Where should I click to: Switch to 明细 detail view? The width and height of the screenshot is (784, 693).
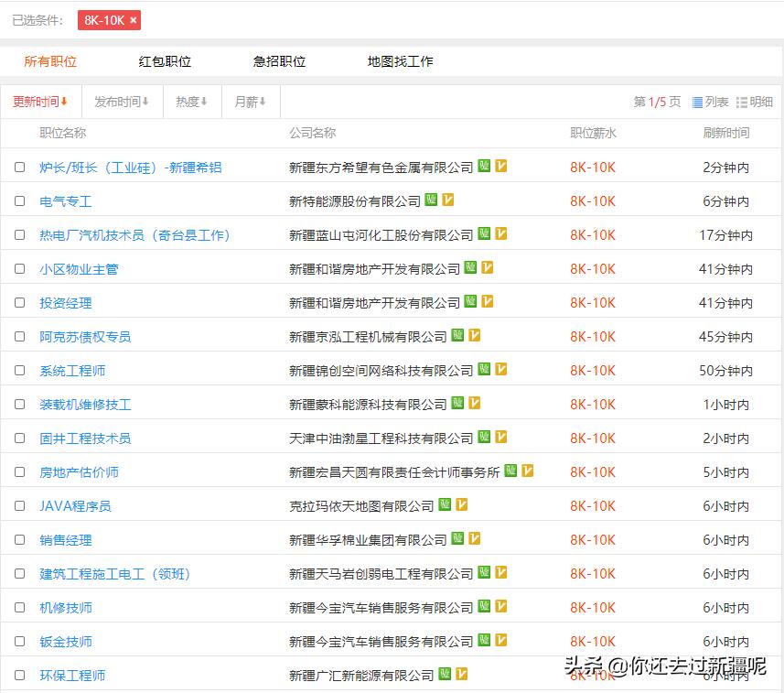pyautogui.click(x=762, y=102)
